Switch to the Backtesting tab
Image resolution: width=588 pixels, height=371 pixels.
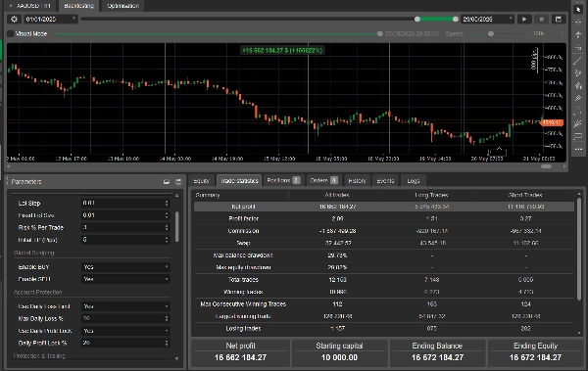pyautogui.click(x=78, y=6)
